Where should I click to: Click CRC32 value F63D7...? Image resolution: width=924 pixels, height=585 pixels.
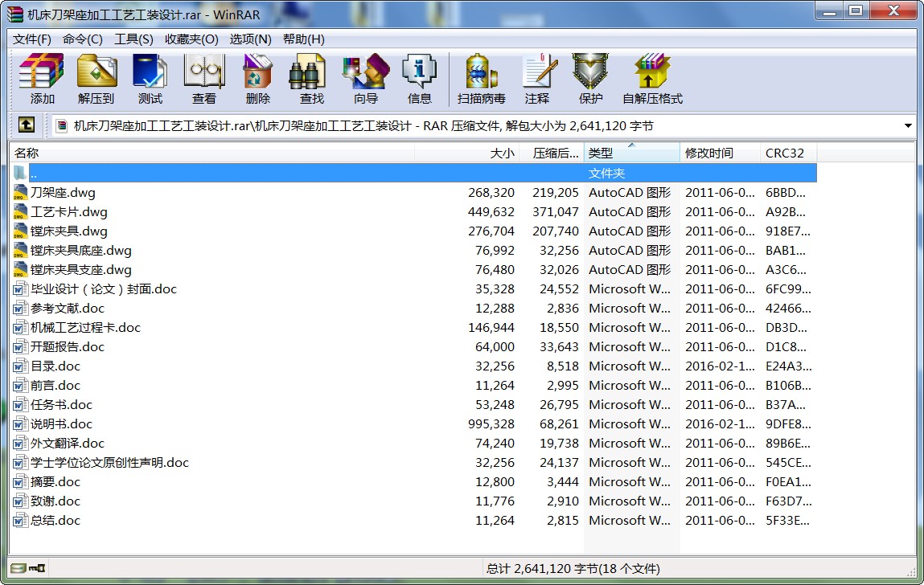788,501
